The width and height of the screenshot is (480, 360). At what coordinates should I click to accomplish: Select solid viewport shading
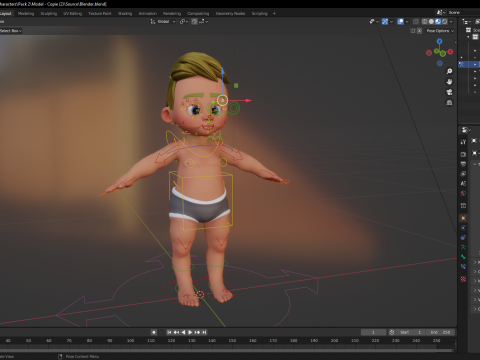tap(431, 22)
